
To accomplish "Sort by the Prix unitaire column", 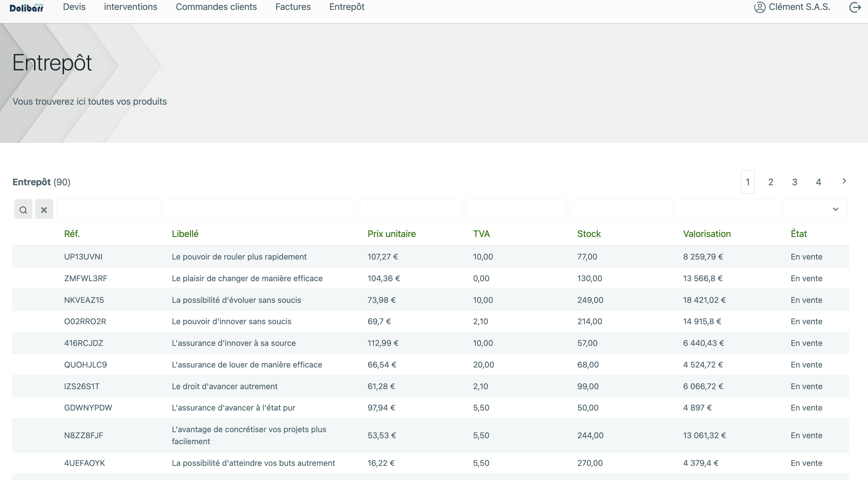I will pyautogui.click(x=392, y=234).
